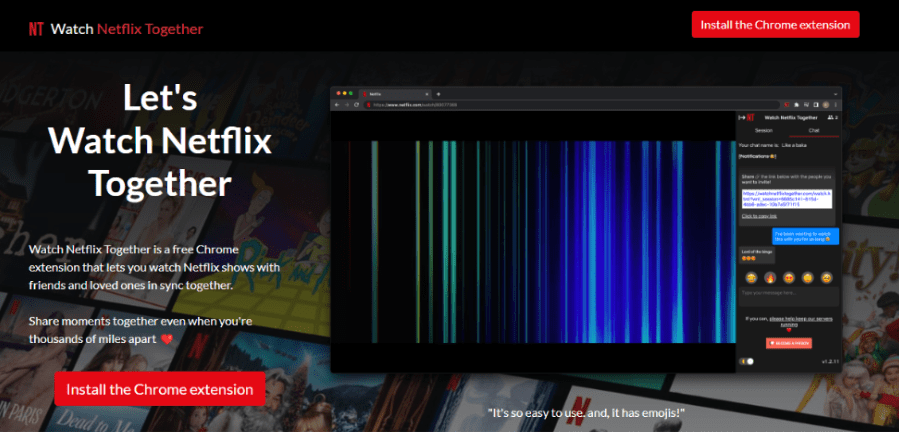Image resolution: width=899 pixels, height=432 pixels.
Task: Click the Notifications label in the chat panel
Action: (757, 156)
